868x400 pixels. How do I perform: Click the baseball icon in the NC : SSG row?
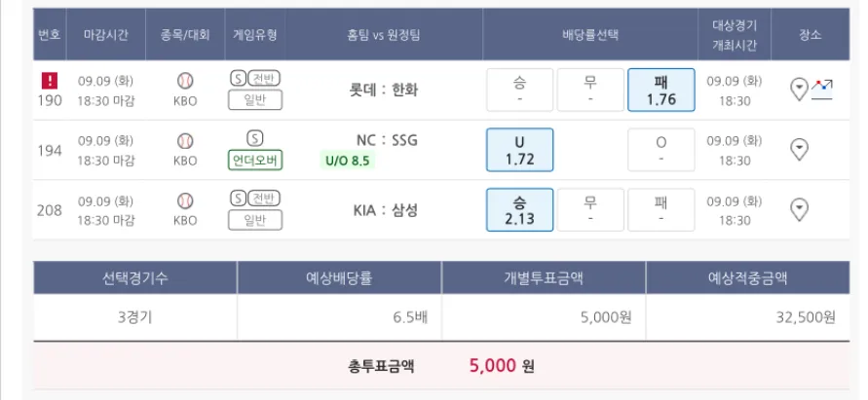[x=185, y=141]
